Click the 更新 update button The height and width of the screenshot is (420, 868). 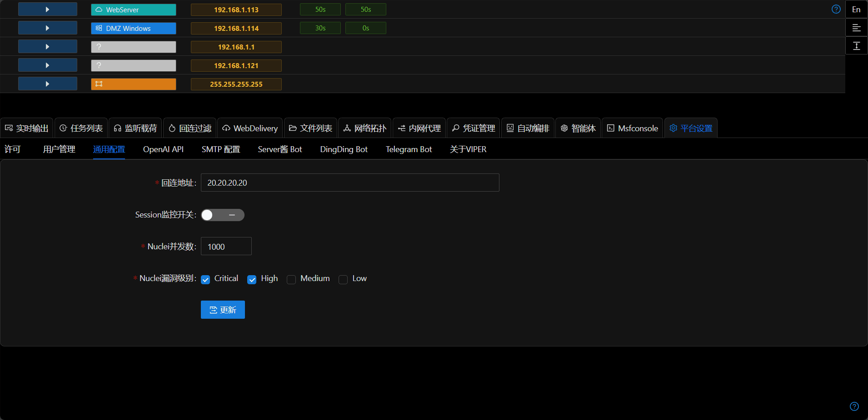coord(223,310)
